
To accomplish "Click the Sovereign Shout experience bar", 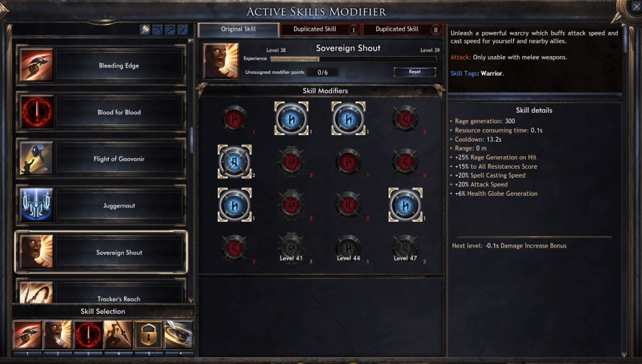I will [353, 59].
